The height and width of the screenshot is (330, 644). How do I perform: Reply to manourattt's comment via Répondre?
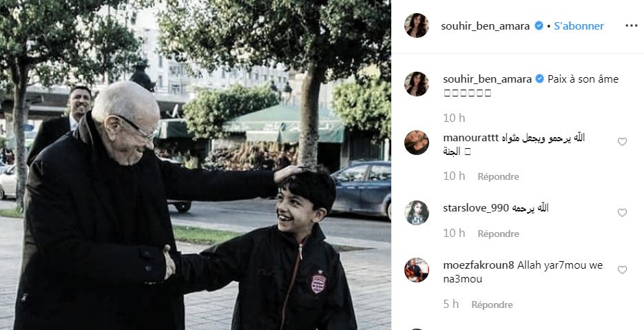498,176
